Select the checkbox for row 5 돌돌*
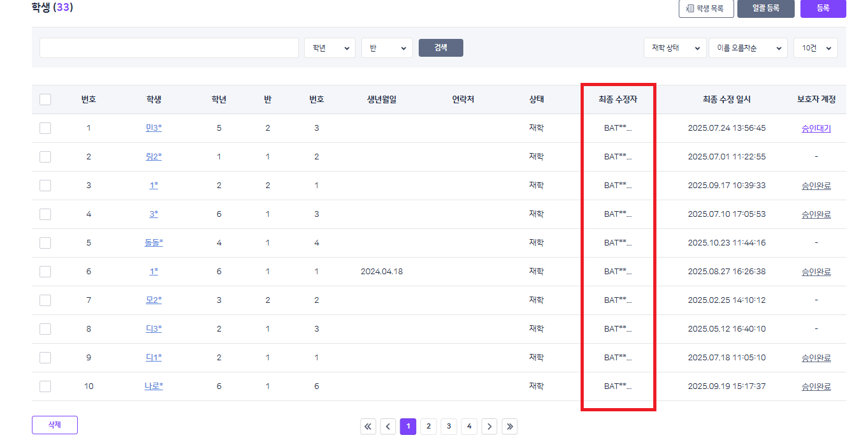The width and height of the screenshot is (868, 440). coord(45,243)
